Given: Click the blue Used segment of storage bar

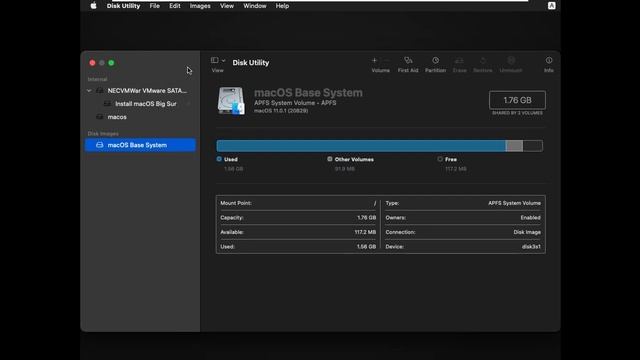Looking at the screenshot, I should pos(361,146).
